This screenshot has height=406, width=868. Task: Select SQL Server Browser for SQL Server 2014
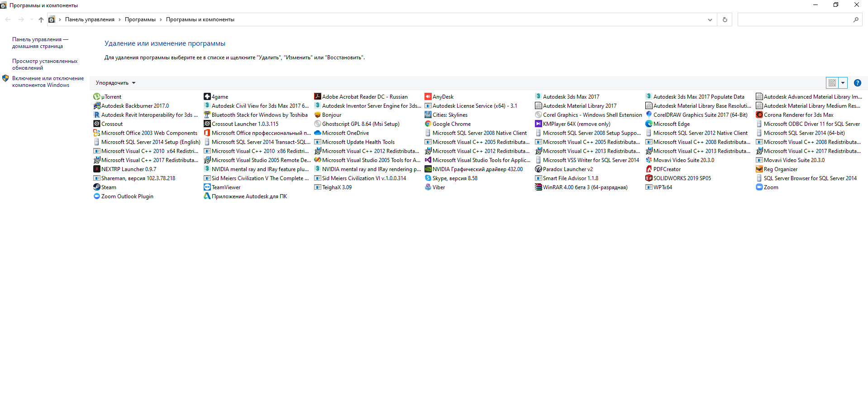[x=806, y=178]
